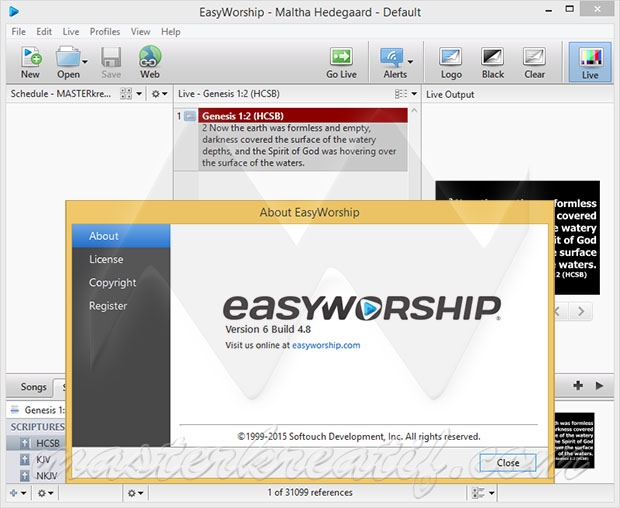Viewport: 620px width, 508px height.
Task: Open the Schedule settings gear menu
Action: pos(159,94)
